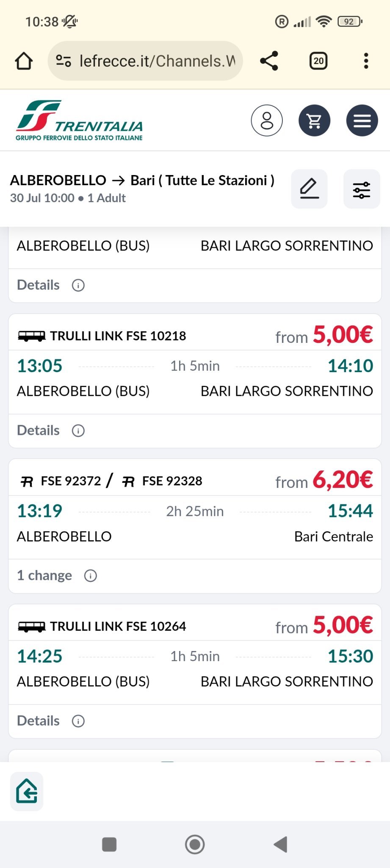Tap the edit search pencil icon
The image size is (390, 868).
coord(309,189)
